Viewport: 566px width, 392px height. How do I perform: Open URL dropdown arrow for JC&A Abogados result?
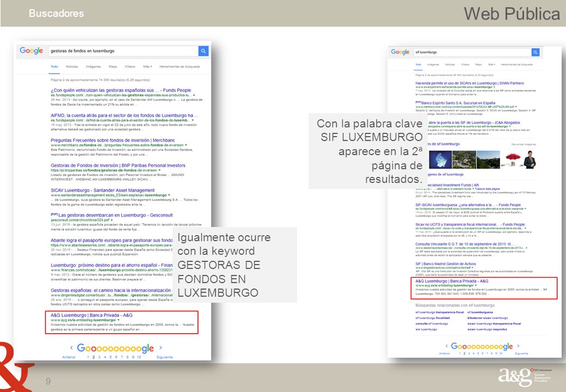(510, 126)
